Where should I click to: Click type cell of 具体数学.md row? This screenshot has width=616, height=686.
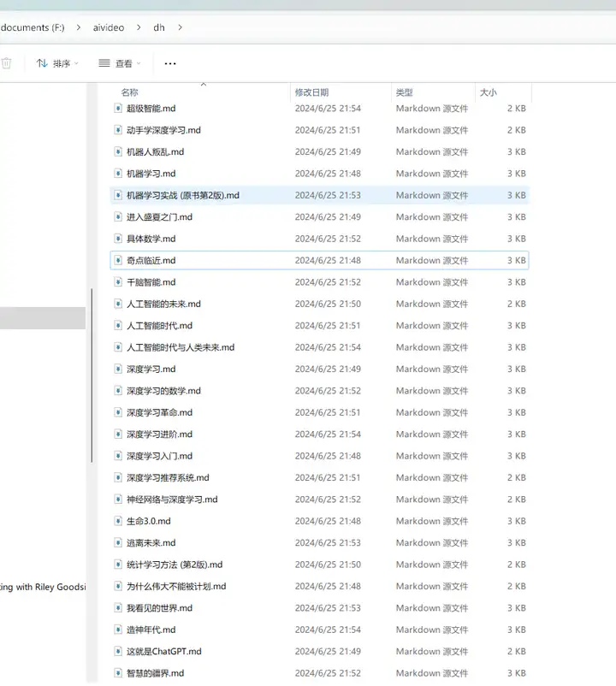click(432, 239)
